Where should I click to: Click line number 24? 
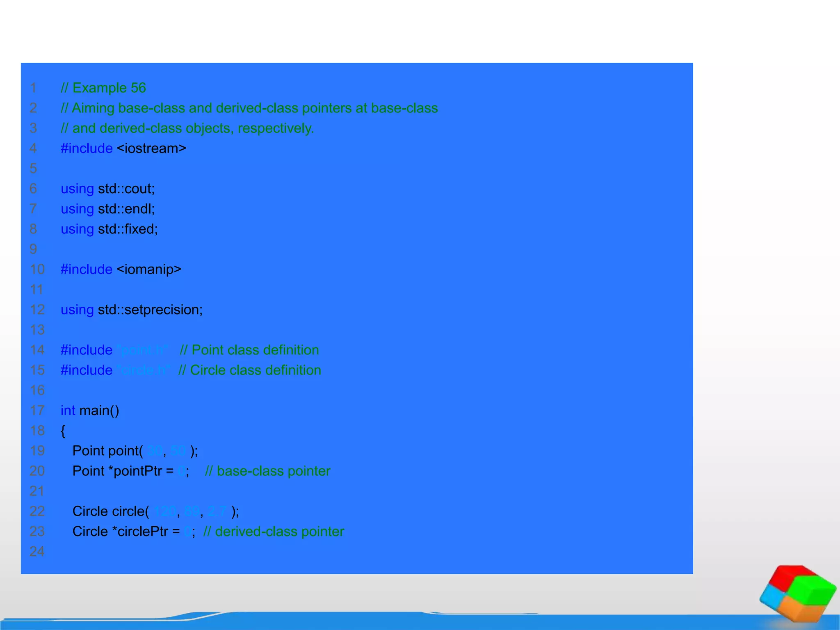coord(37,551)
